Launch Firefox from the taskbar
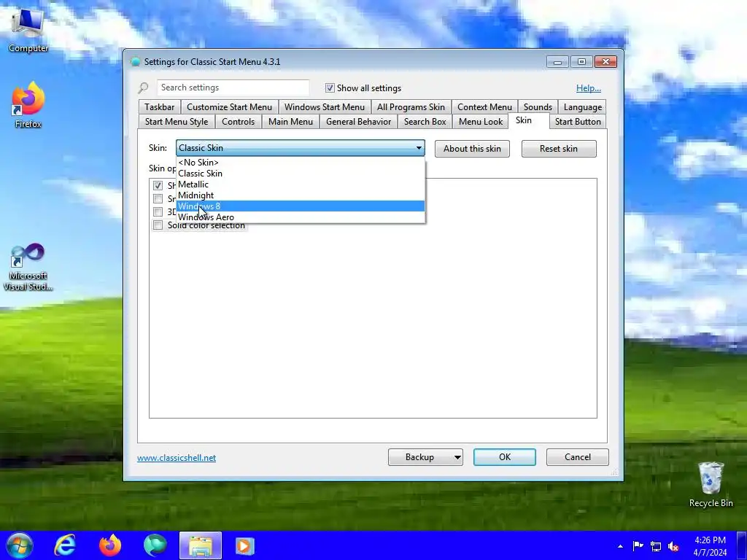 pos(110,545)
